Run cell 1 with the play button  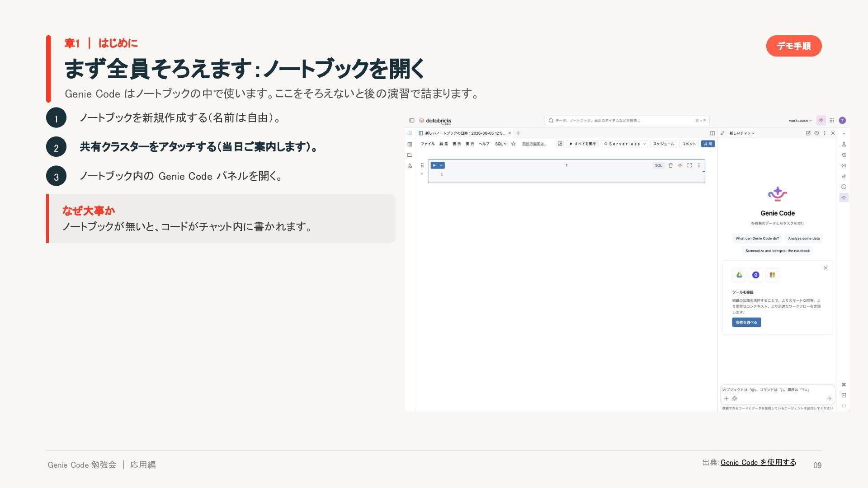434,165
